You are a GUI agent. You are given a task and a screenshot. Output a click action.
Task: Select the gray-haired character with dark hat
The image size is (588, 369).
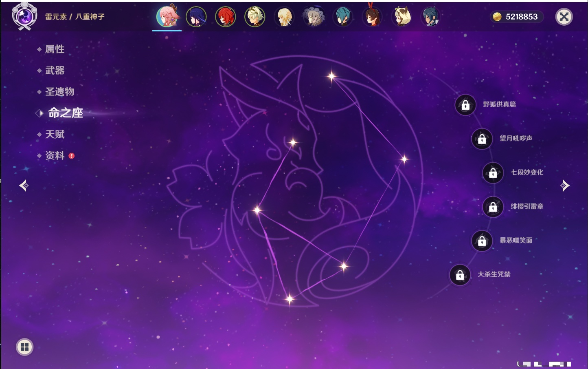point(314,17)
